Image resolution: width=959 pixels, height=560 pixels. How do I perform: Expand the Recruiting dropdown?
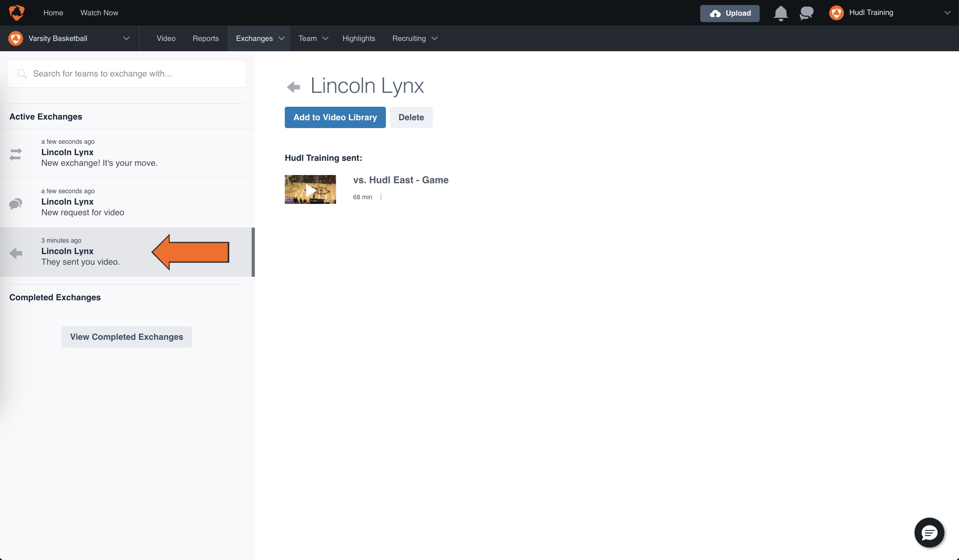(435, 38)
